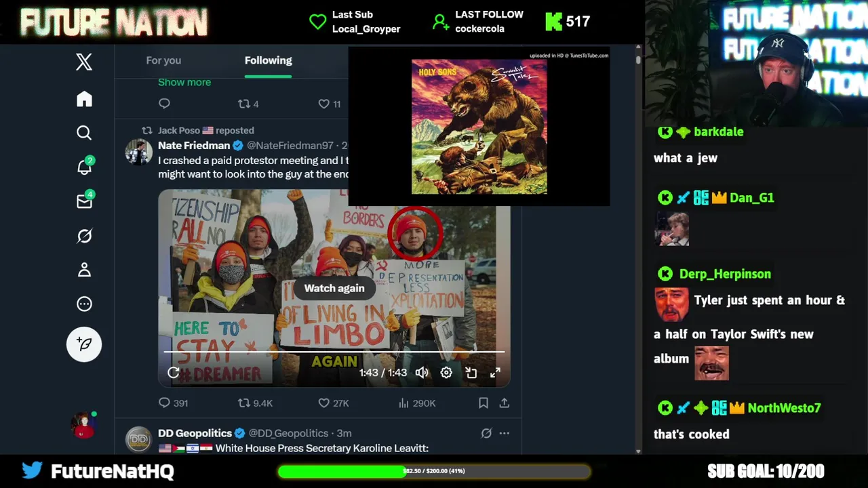Open Notifications bell with badge 2

[x=85, y=166]
